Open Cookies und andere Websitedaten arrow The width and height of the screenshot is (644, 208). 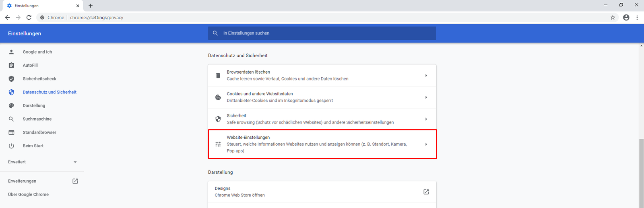pos(426,97)
